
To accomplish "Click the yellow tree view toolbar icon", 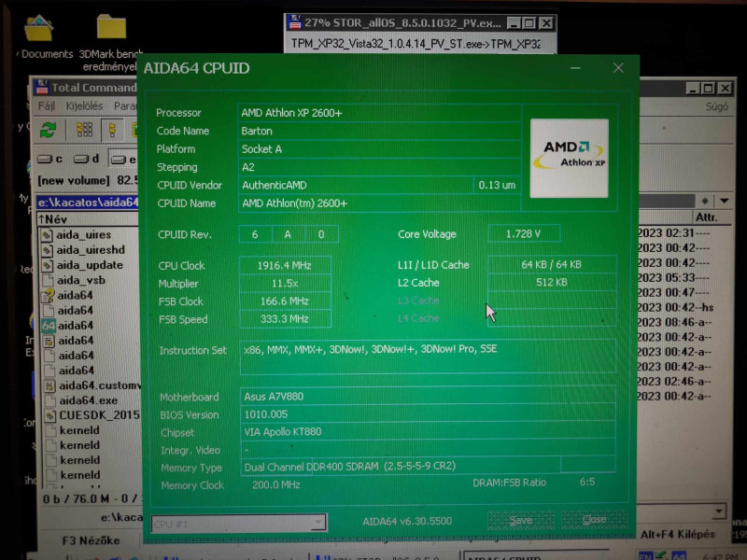I will [x=112, y=130].
